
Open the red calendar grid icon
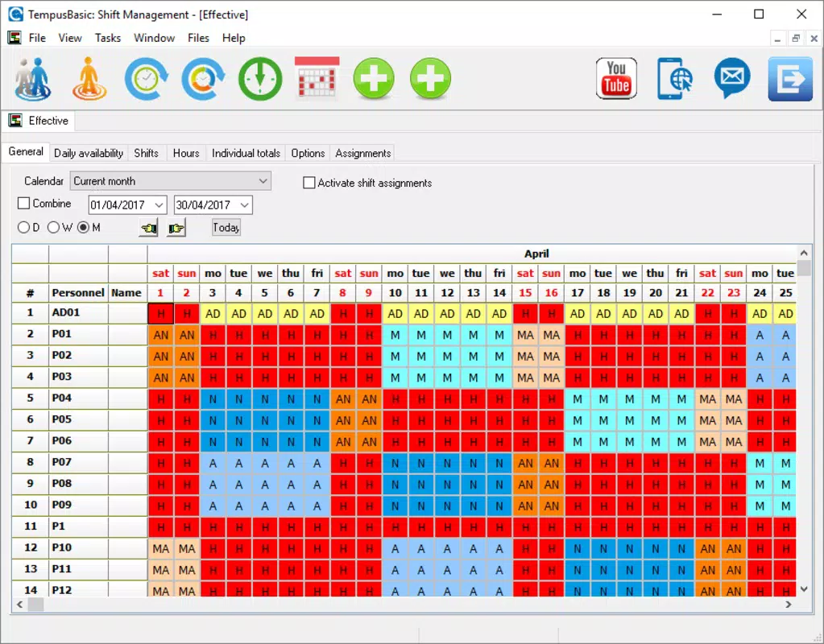click(317, 78)
